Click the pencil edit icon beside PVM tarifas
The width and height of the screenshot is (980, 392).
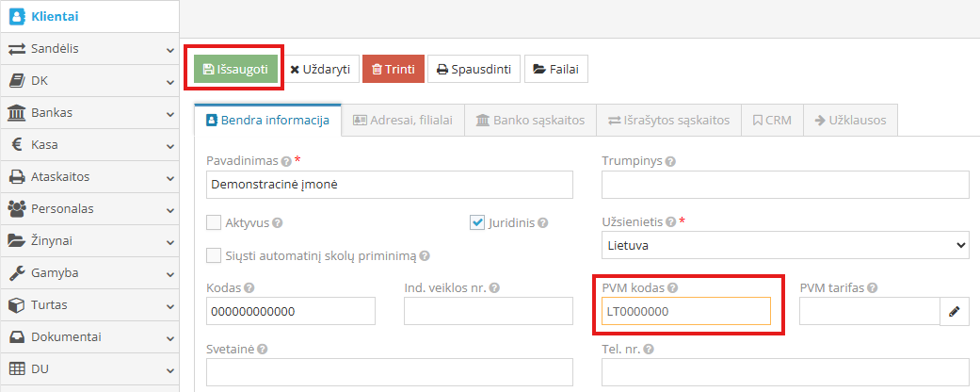click(x=954, y=310)
